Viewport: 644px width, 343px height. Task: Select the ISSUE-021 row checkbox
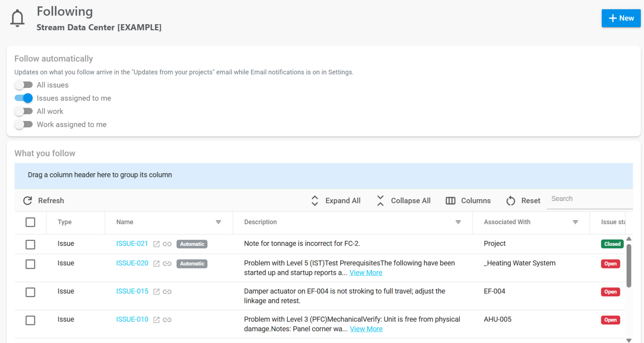[30, 245]
